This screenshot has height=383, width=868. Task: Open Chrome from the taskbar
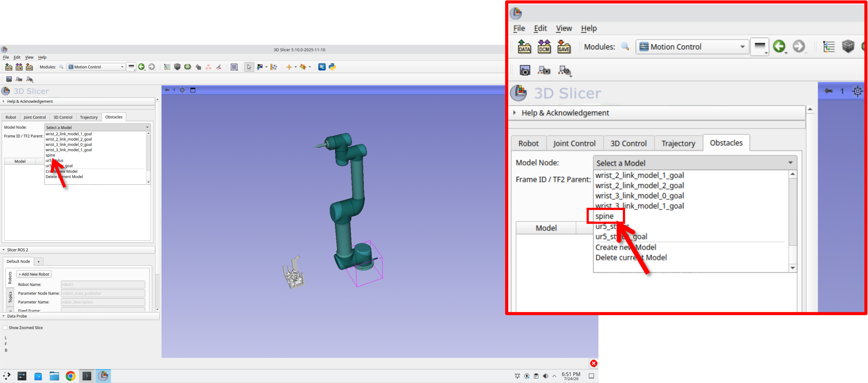pyautogui.click(x=71, y=376)
